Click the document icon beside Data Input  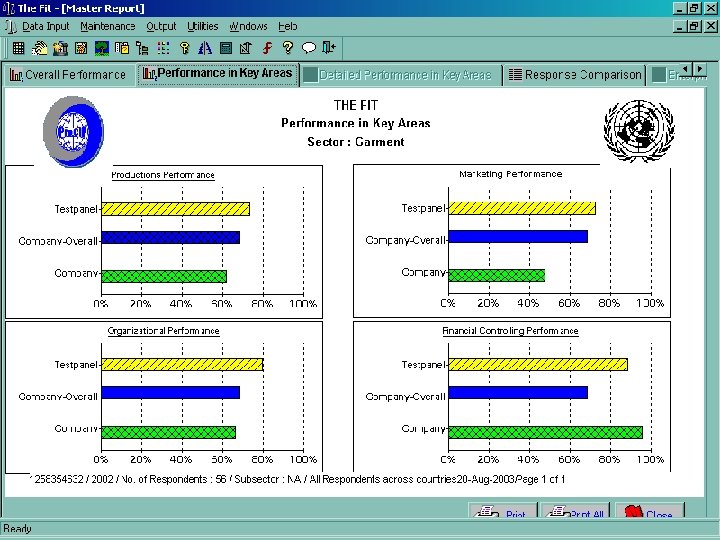point(11,27)
